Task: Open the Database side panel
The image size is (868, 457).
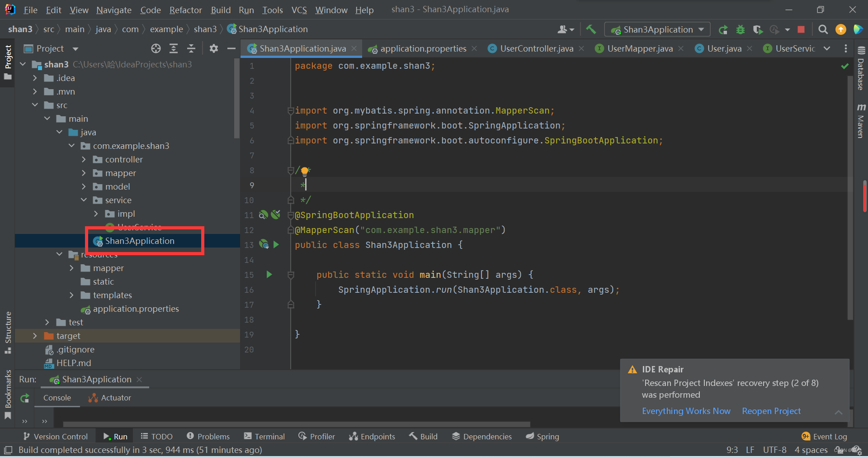Action: click(x=861, y=68)
